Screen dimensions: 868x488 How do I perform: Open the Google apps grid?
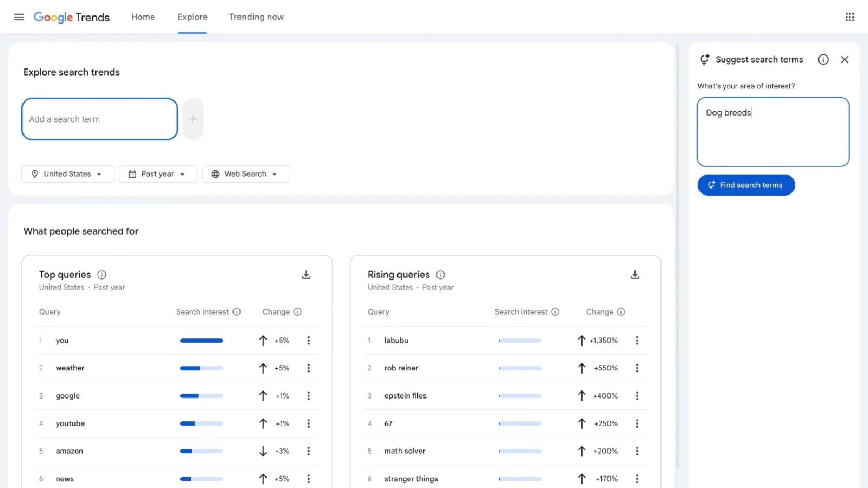850,17
